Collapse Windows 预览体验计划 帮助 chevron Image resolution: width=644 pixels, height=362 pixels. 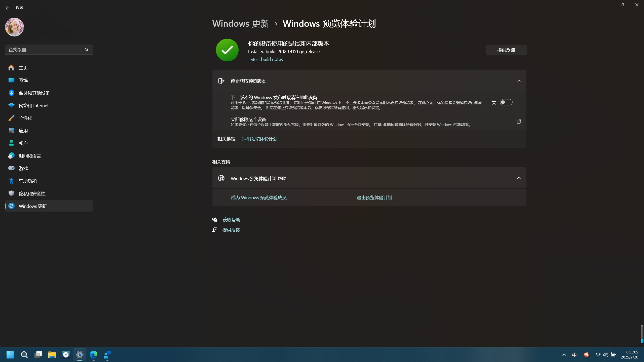tap(519, 178)
